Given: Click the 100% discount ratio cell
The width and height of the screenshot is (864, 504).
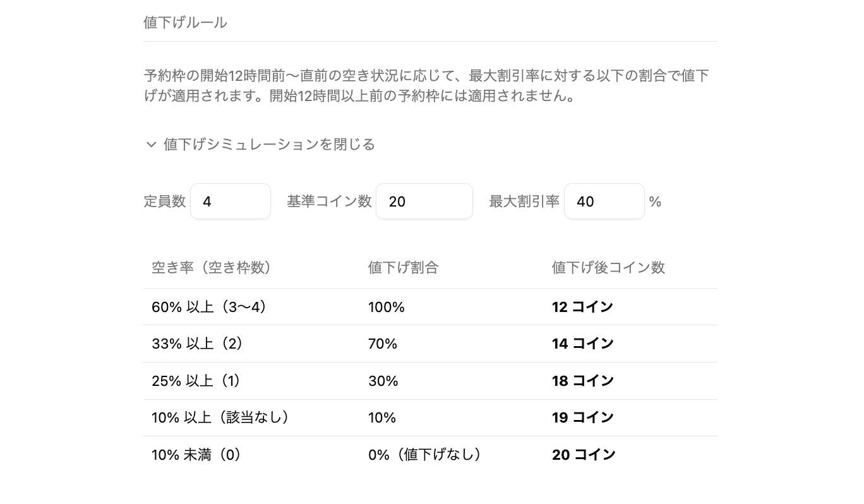Looking at the screenshot, I should [x=383, y=307].
